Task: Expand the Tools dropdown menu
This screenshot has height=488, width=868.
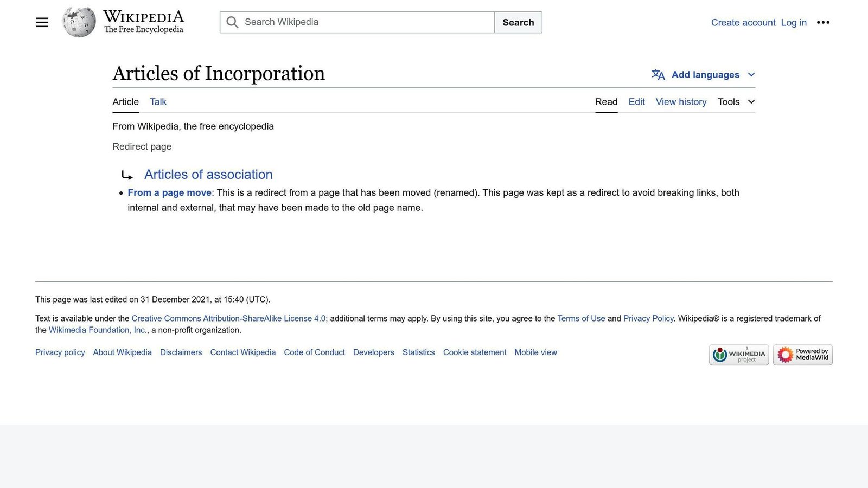Action: pyautogui.click(x=736, y=102)
